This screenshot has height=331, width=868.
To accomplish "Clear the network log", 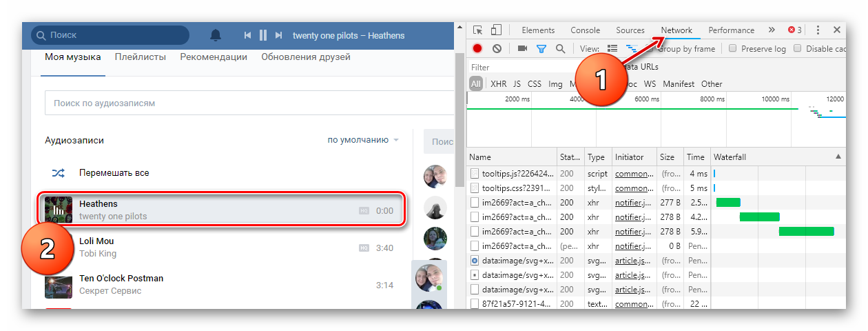I will 497,48.
